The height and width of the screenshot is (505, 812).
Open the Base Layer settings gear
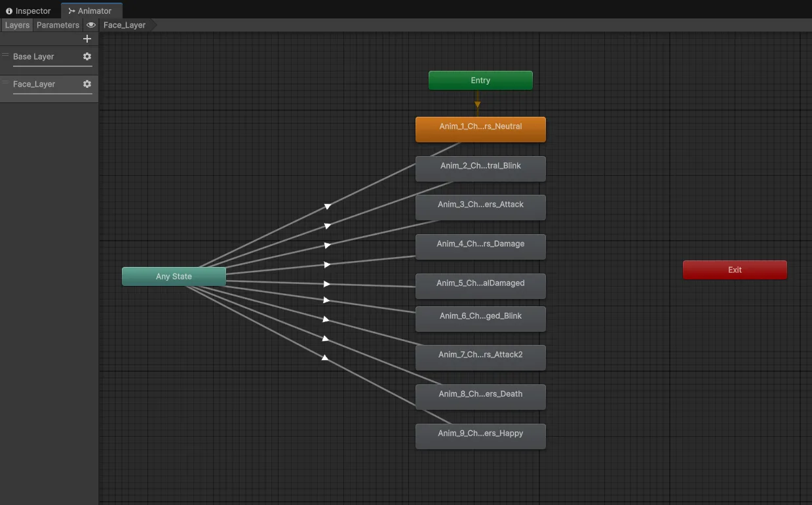coord(87,56)
